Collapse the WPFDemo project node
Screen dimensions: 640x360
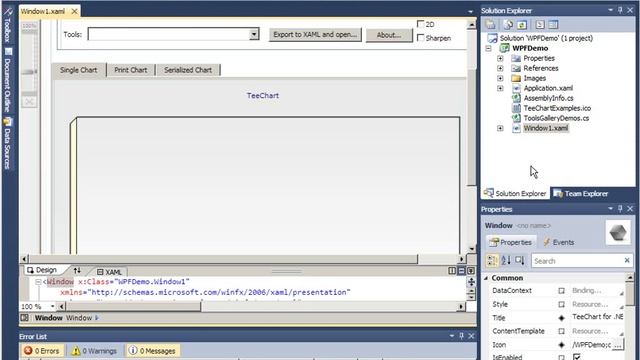click(x=489, y=48)
